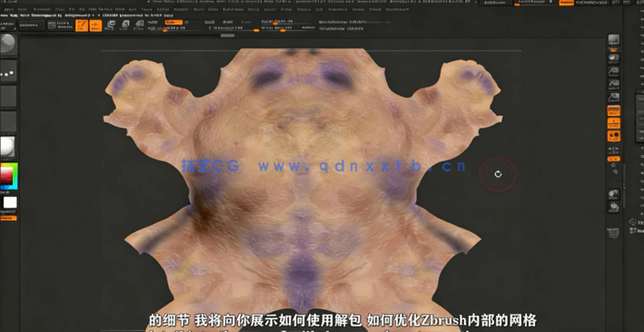Adjust the Rgb Intensity slider
The image size is (644, 332).
point(167,28)
